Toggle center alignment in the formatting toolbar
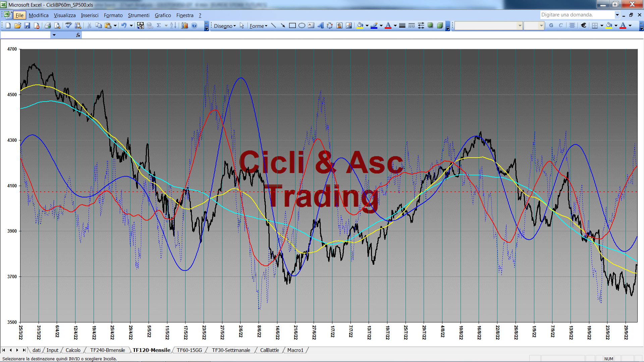This screenshot has height=362, width=644. click(572, 26)
